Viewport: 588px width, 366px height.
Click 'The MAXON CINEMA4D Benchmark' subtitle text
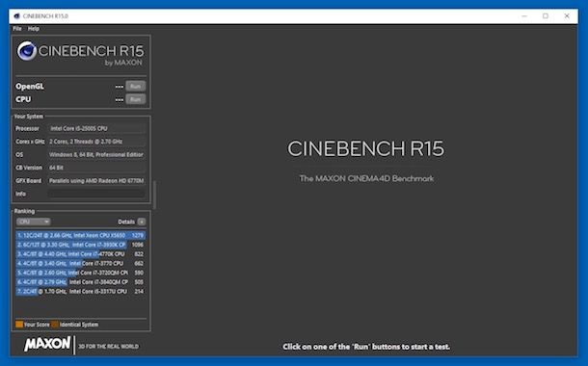pos(366,179)
